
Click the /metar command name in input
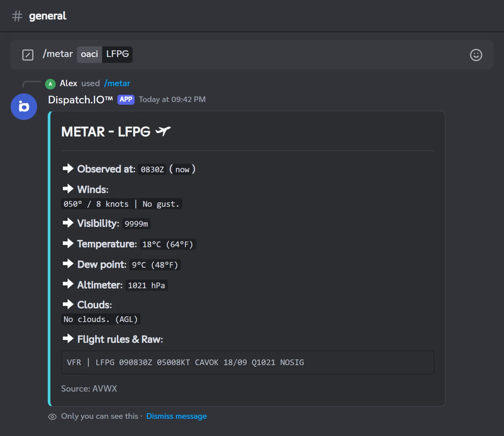click(x=58, y=54)
